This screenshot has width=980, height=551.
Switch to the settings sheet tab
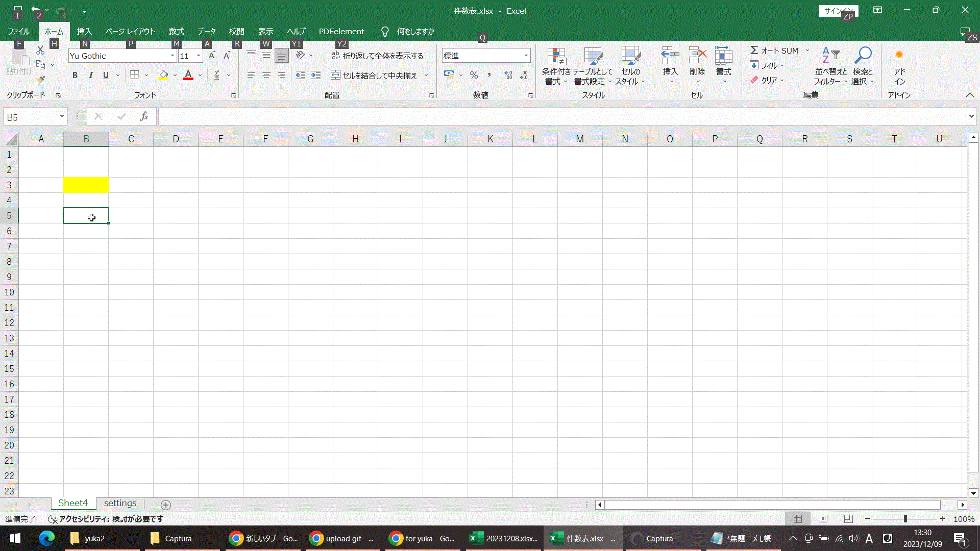click(120, 503)
